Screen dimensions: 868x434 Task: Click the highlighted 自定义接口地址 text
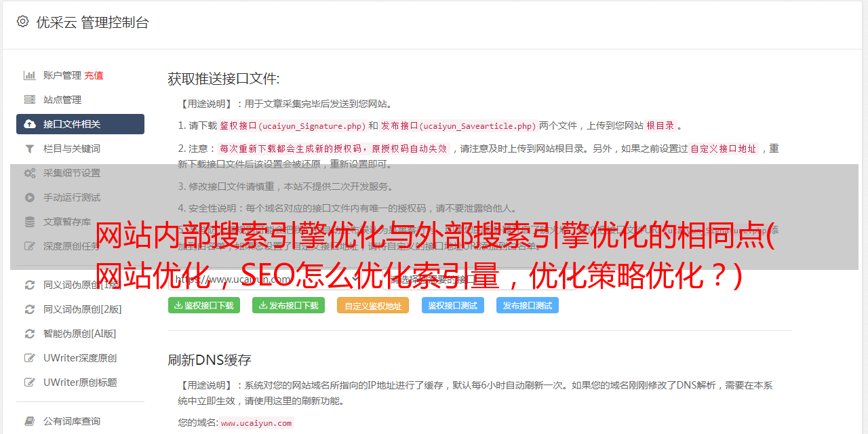coord(724,149)
